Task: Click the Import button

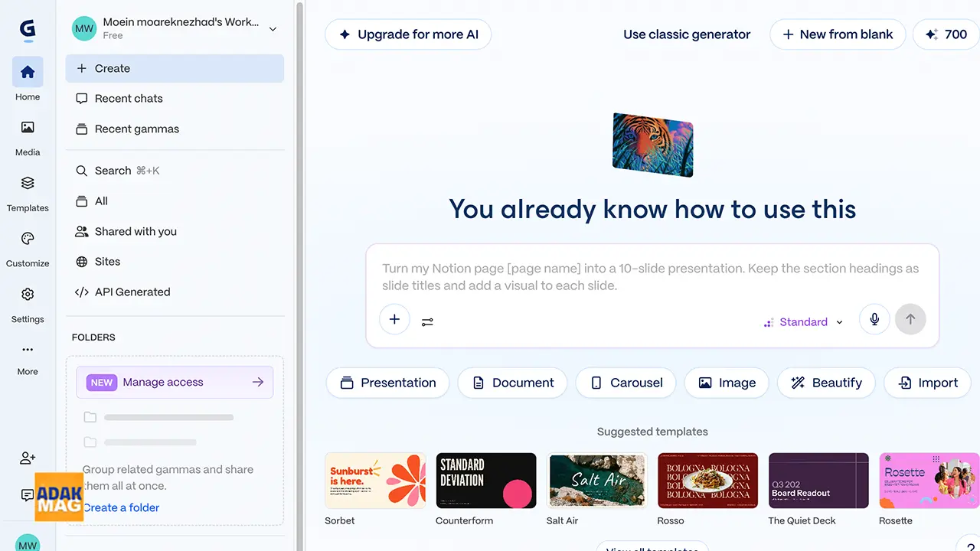Action: (928, 383)
